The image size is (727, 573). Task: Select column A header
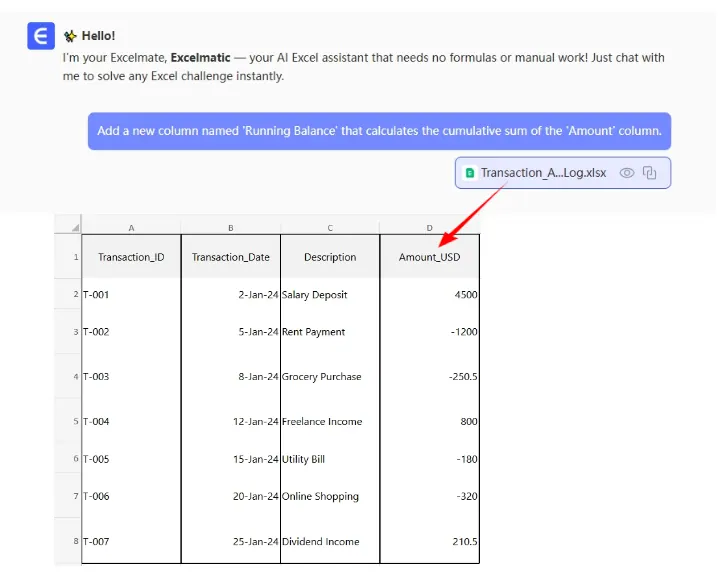coord(131,228)
